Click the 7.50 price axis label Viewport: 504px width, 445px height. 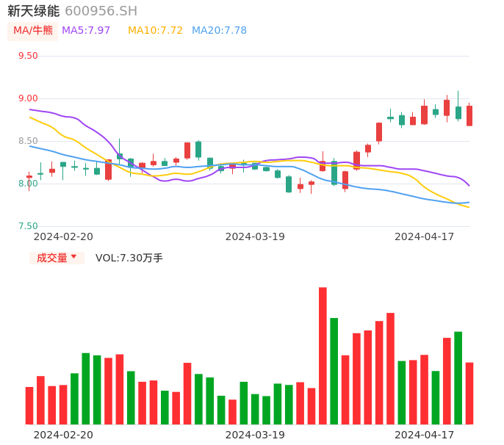pyautogui.click(x=28, y=226)
